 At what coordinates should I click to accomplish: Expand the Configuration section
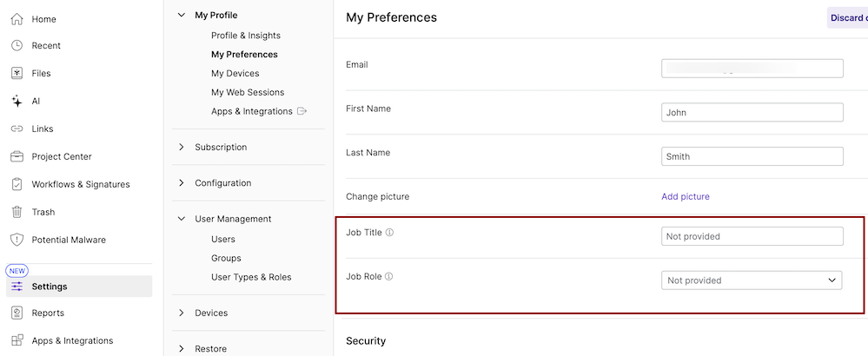coord(182,183)
